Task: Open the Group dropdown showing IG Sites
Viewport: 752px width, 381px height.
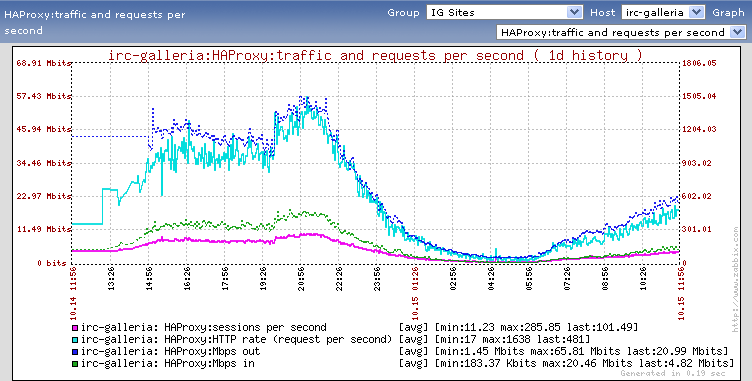Action: pyautogui.click(x=505, y=12)
